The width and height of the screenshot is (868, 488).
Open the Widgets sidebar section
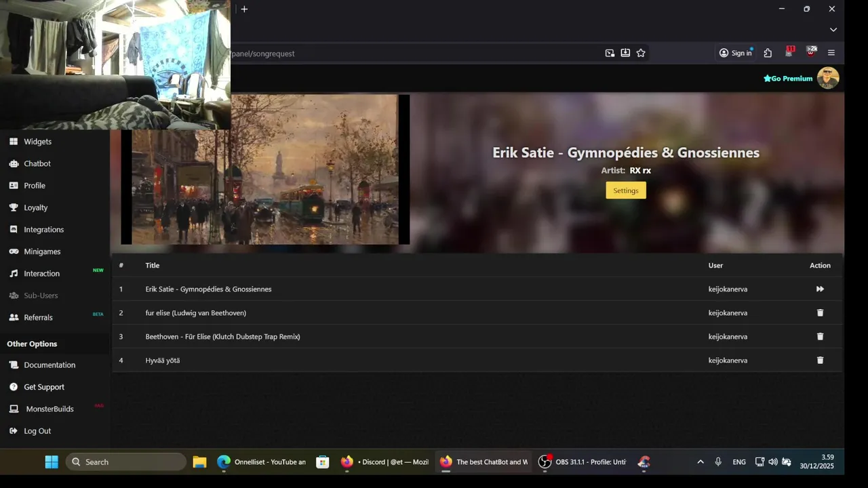(x=37, y=142)
